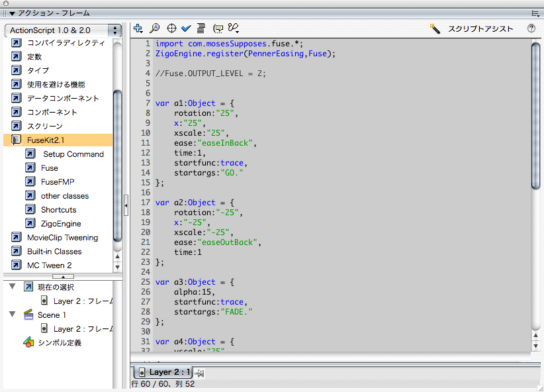Viewport: 544px width, 392px height.
Task: Open the help question mark icon
Action: point(531,28)
